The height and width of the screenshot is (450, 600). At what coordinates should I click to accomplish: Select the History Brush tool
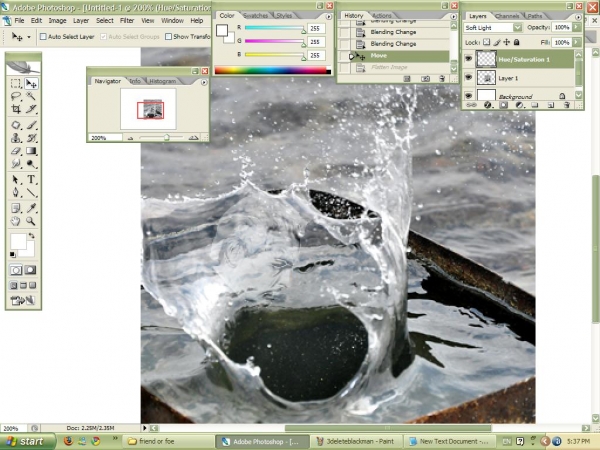tap(31, 138)
